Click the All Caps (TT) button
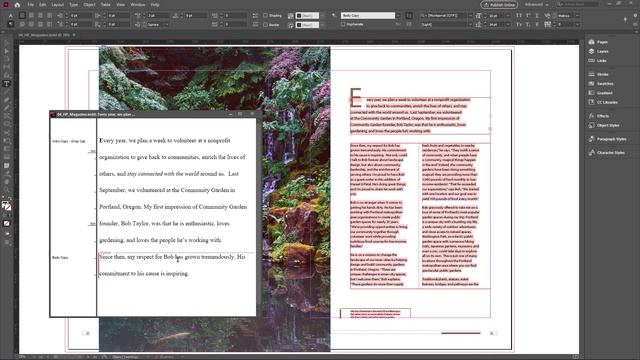Viewport: 640px width, 360px height. coord(519,16)
